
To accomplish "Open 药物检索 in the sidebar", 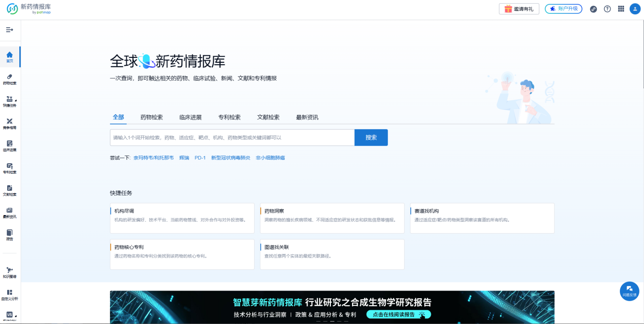I will [9, 79].
